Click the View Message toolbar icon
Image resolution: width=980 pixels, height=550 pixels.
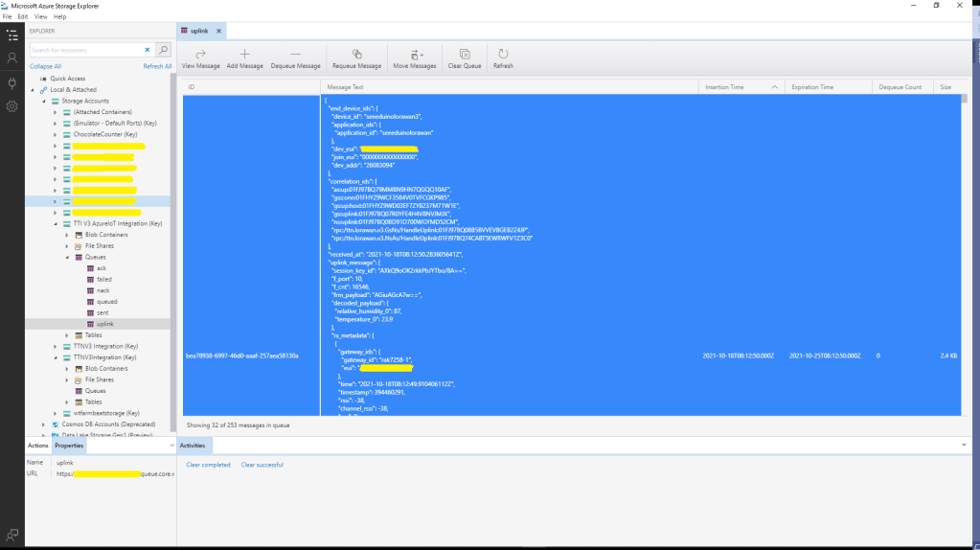click(201, 56)
